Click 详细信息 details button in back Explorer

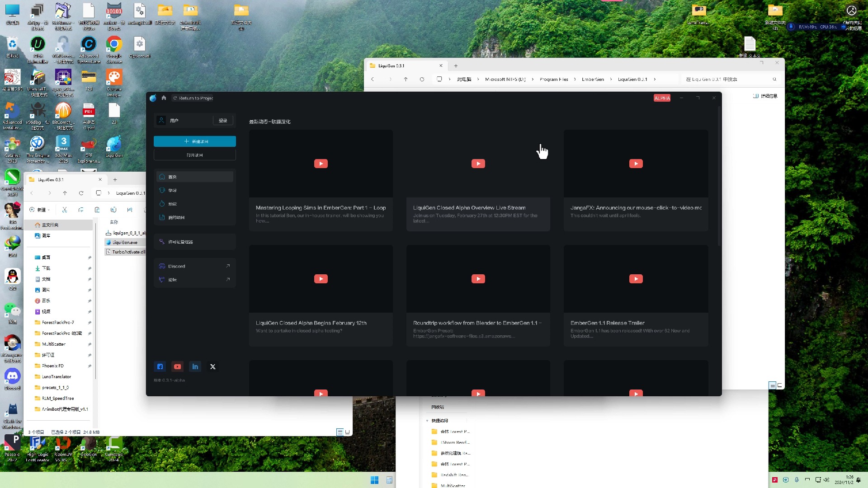765,96
